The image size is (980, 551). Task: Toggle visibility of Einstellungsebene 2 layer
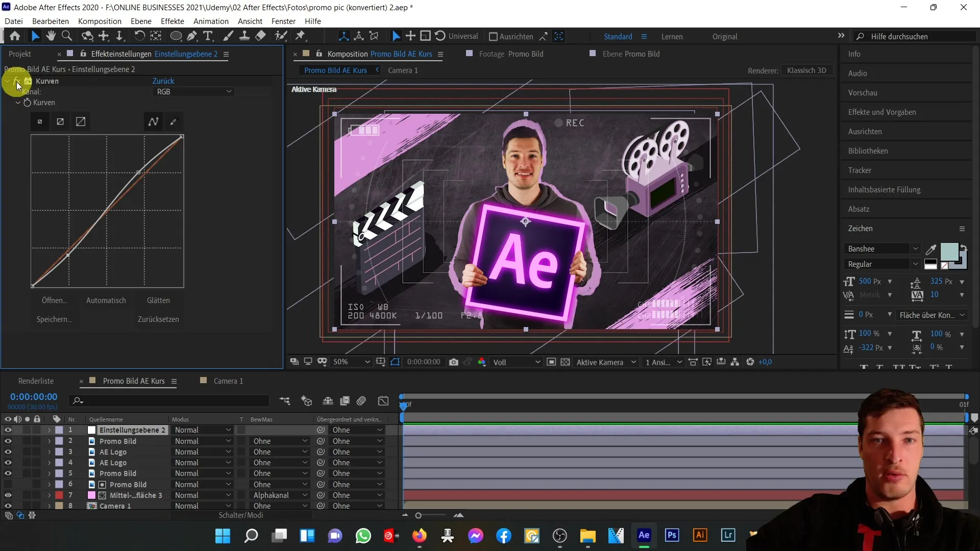point(8,430)
